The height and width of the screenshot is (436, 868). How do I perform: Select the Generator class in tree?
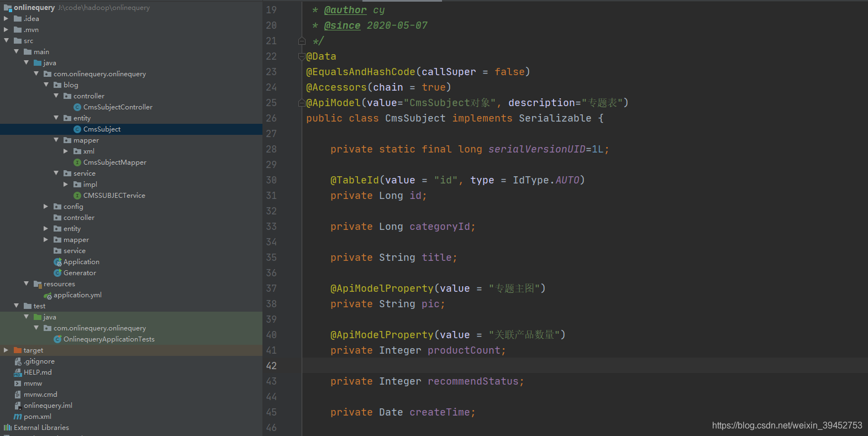[x=80, y=273]
